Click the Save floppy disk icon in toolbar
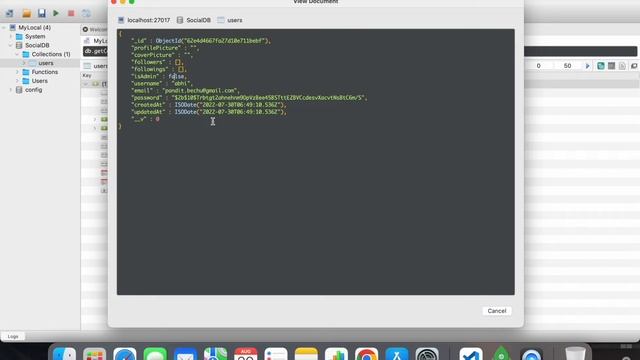Viewport: 640px width, 360px height. coord(42,13)
